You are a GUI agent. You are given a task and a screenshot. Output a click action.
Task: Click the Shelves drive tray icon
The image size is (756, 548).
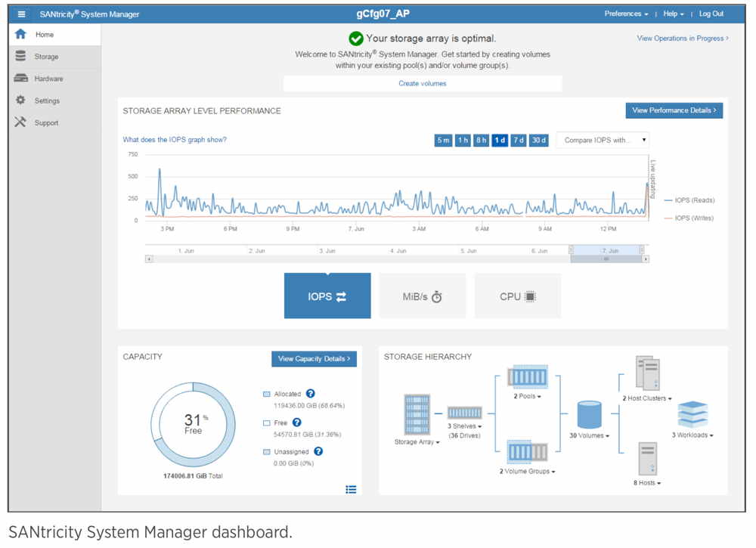click(464, 413)
